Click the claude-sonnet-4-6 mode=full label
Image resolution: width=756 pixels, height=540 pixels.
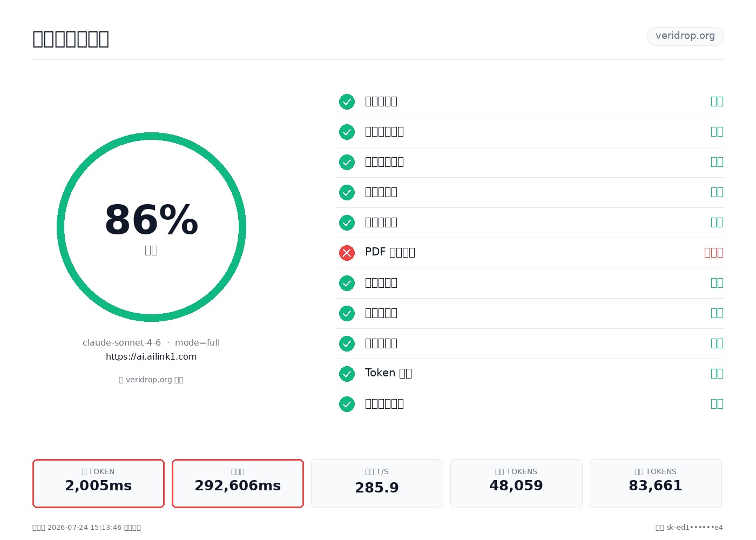coord(151,343)
